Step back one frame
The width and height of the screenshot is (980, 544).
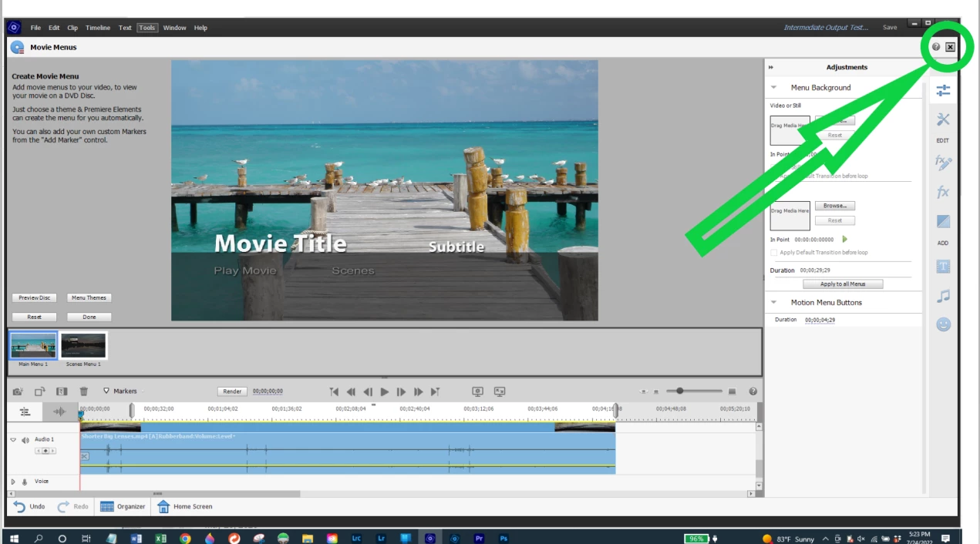pyautogui.click(x=368, y=391)
